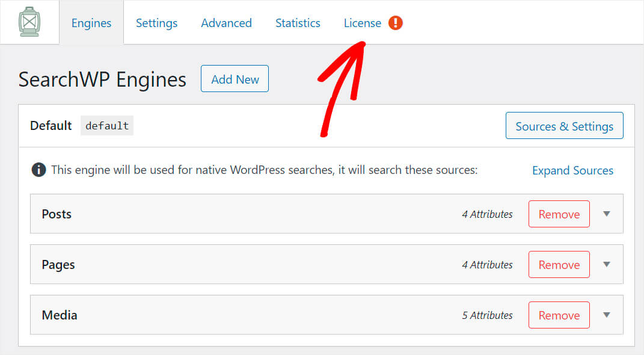Screen dimensions: 644x355
Task: Click the 'SearchWP Engines' heading
Action: point(102,79)
